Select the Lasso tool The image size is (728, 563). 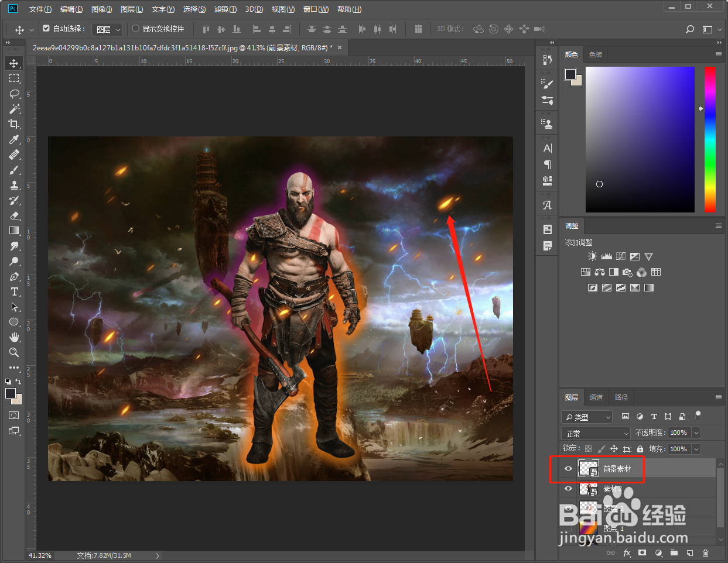pyautogui.click(x=14, y=94)
